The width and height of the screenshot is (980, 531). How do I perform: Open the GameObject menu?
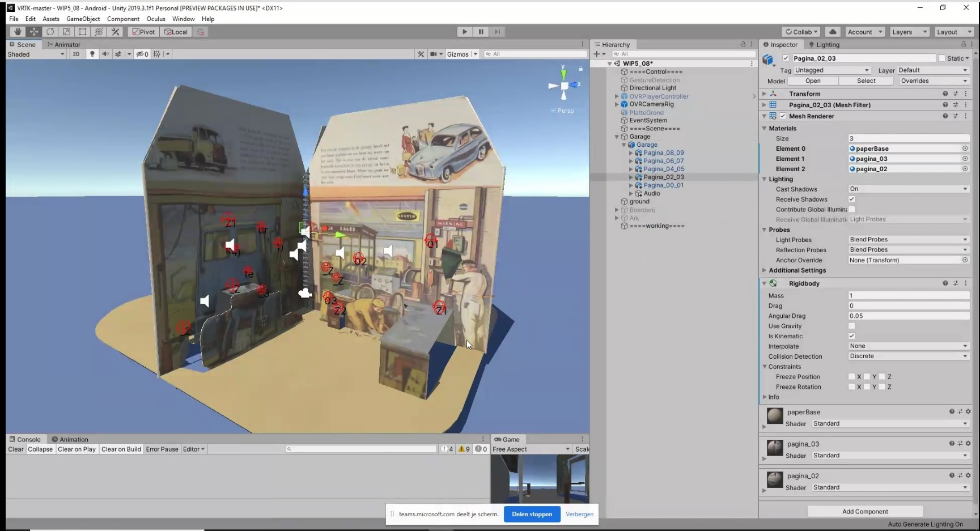pyautogui.click(x=83, y=19)
